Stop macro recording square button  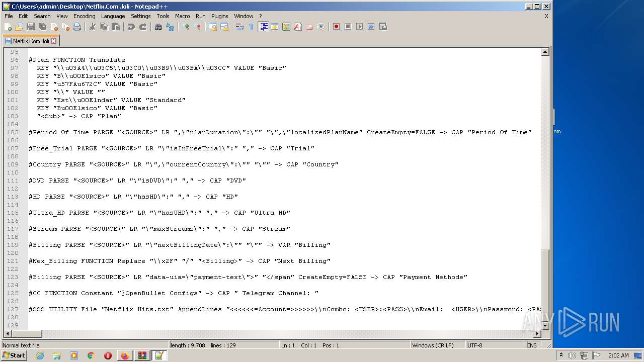tap(348, 27)
